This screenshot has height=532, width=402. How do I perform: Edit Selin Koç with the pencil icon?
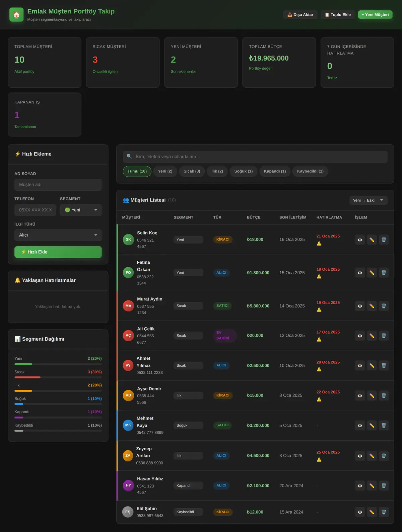372,240
